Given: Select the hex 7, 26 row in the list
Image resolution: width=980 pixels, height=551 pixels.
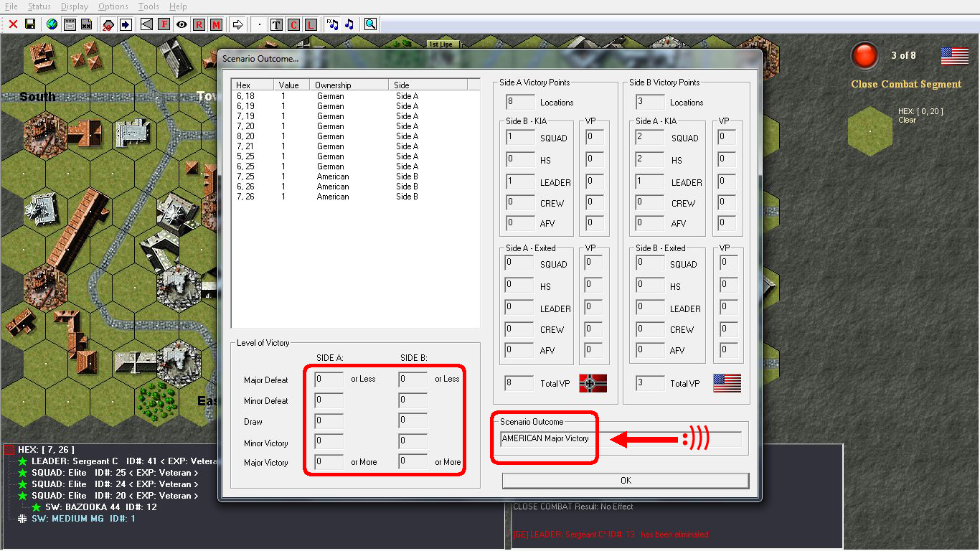Looking at the screenshot, I should 355,197.
